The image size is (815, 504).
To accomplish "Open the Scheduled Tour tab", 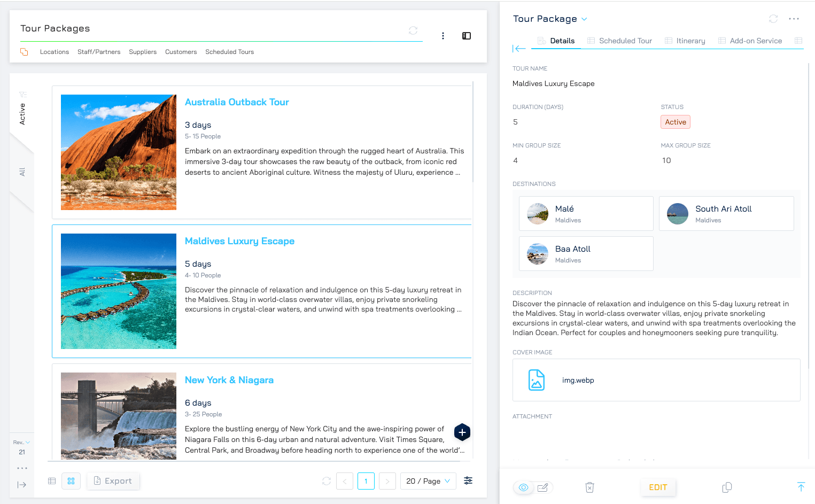I will [620, 41].
